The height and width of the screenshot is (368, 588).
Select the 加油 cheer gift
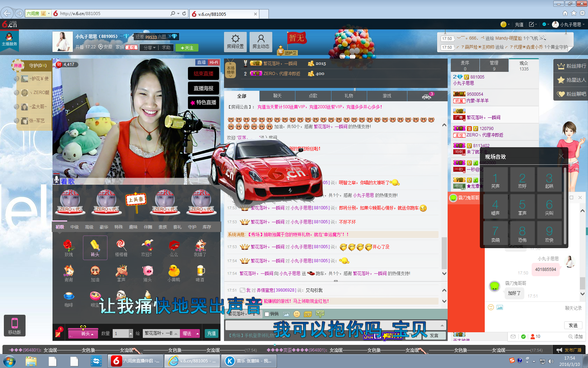point(95,273)
